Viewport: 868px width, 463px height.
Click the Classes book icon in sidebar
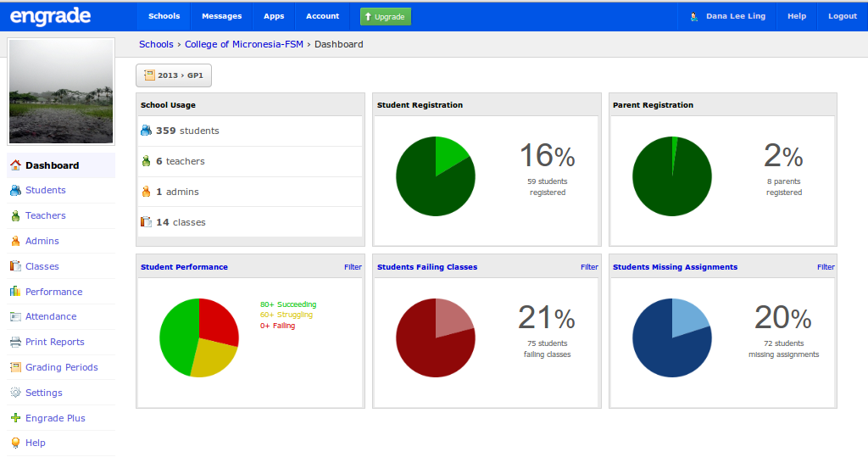(15, 266)
